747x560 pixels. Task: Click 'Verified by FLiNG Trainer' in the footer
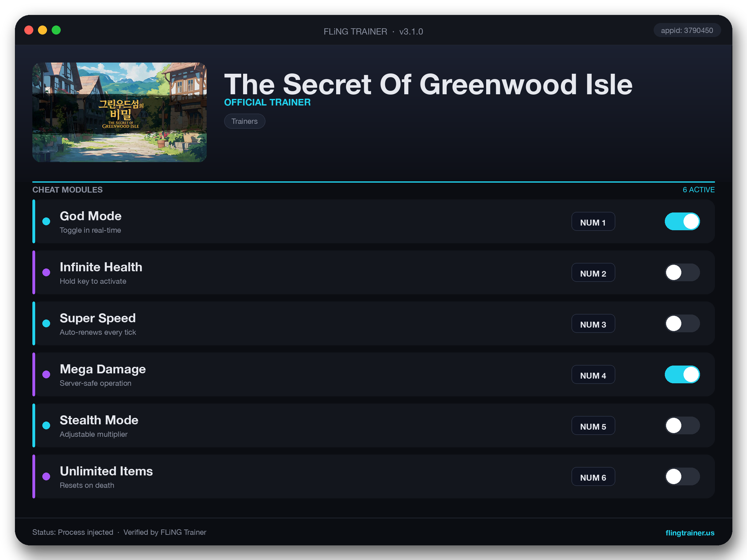164,532
